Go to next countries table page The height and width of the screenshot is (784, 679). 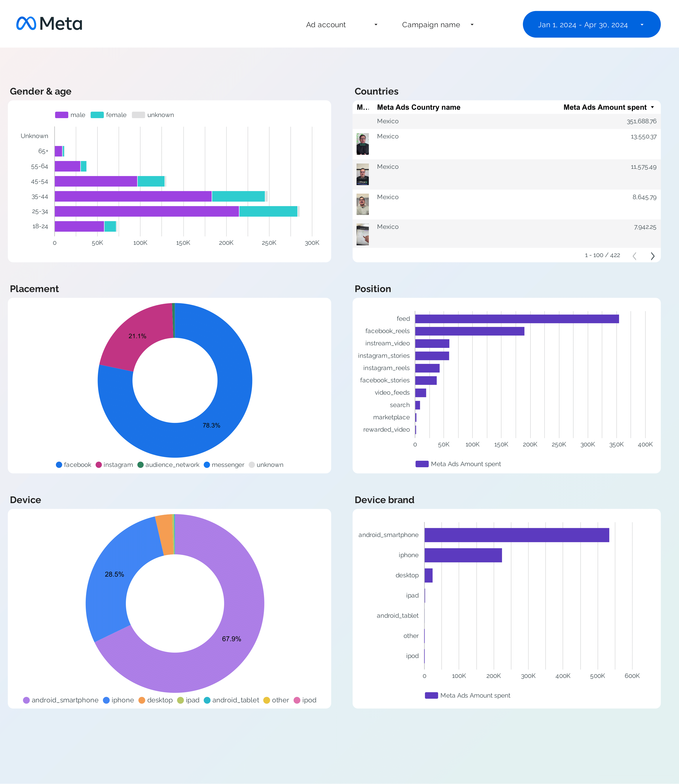click(x=652, y=256)
